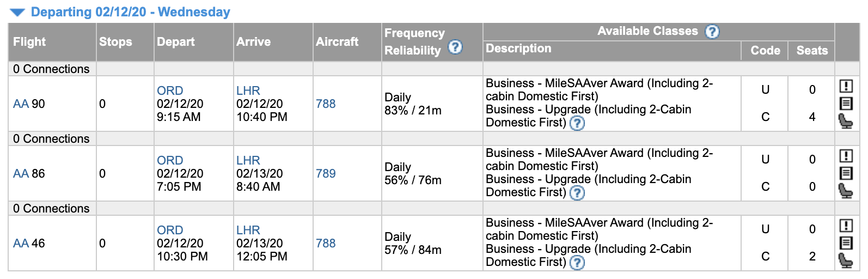Click the ORD airport link for AA 90

click(170, 91)
